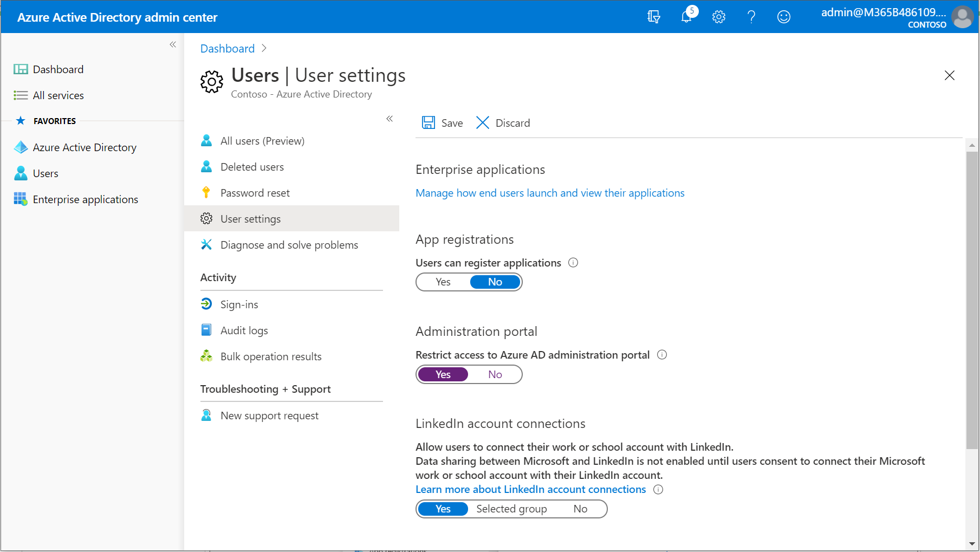Click scrollbar down arrow in settings pane
The image size is (980, 552).
point(972,544)
